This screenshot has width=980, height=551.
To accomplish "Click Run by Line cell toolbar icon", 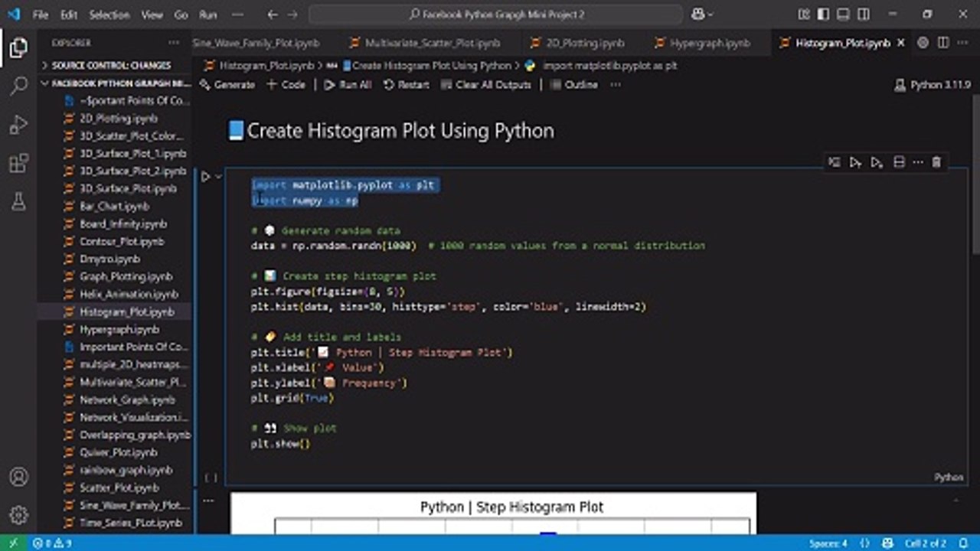I will 834,162.
